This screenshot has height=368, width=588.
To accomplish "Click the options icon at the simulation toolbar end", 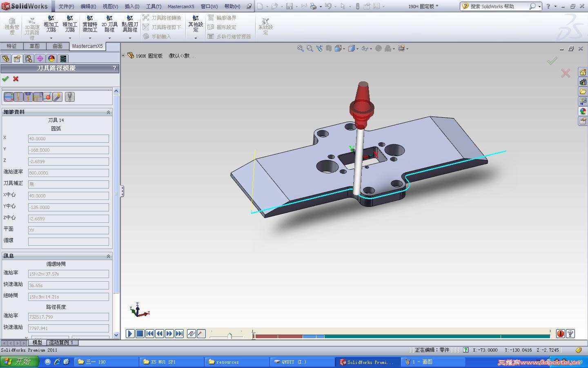I will click(x=70, y=97).
